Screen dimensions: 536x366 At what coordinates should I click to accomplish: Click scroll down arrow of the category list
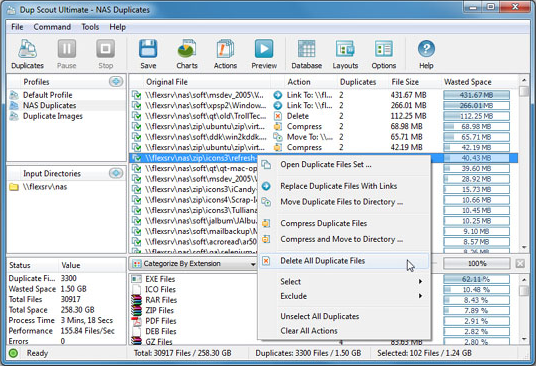524,339
